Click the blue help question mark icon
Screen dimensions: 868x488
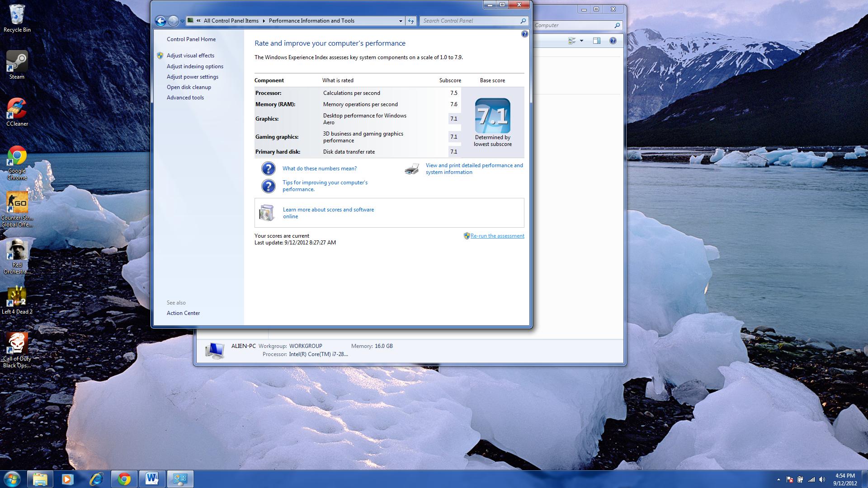point(524,34)
